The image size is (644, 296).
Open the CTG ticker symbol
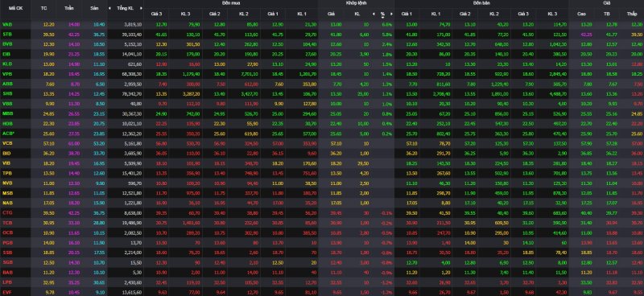[x=7, y=212]
